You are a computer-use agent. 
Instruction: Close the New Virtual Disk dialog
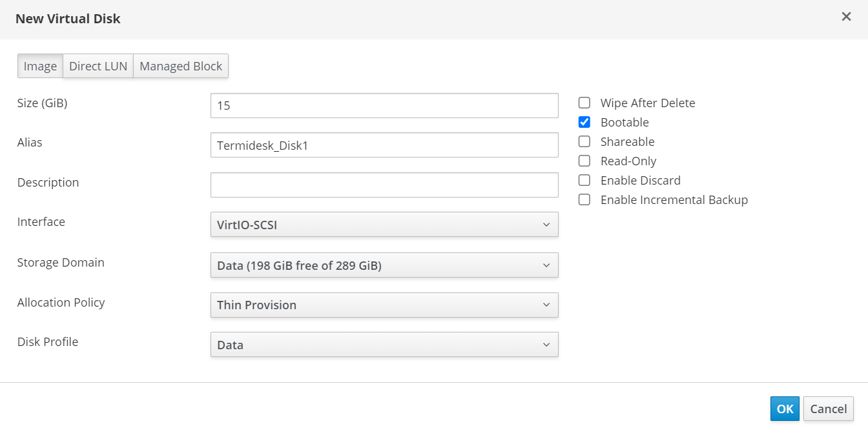[846, 17]
